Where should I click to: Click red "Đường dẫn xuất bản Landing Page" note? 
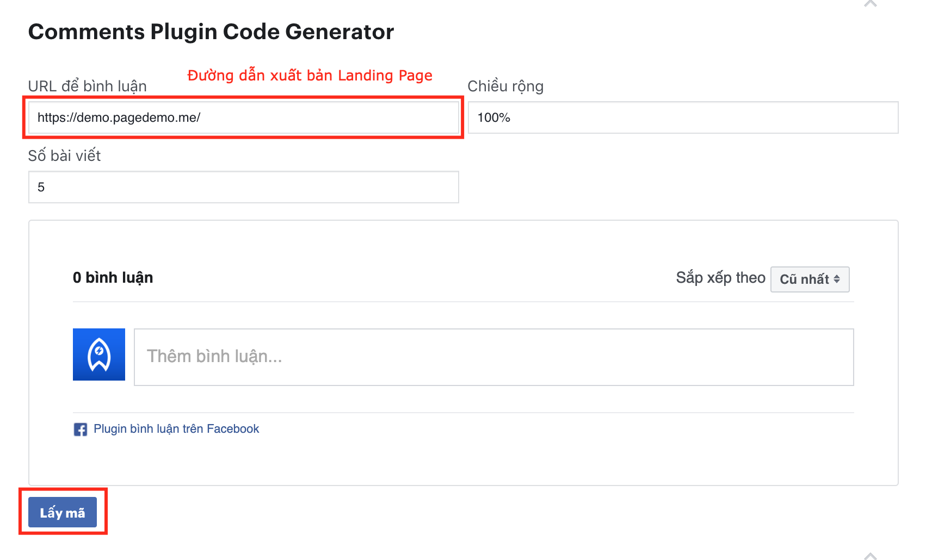(310, 76)
